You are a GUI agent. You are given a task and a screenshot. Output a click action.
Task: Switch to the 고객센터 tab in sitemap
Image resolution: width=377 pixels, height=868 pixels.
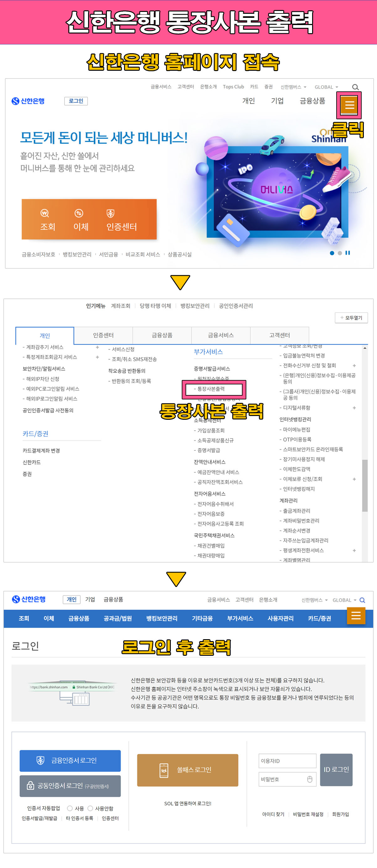[x=279, y=335]
